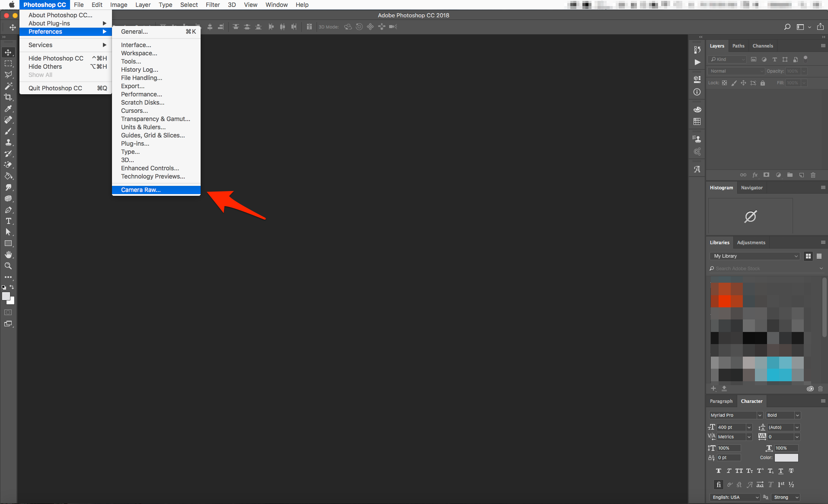Open the History panel icon
The height and width of the screenshot is (504, 828).
(697, 50)
